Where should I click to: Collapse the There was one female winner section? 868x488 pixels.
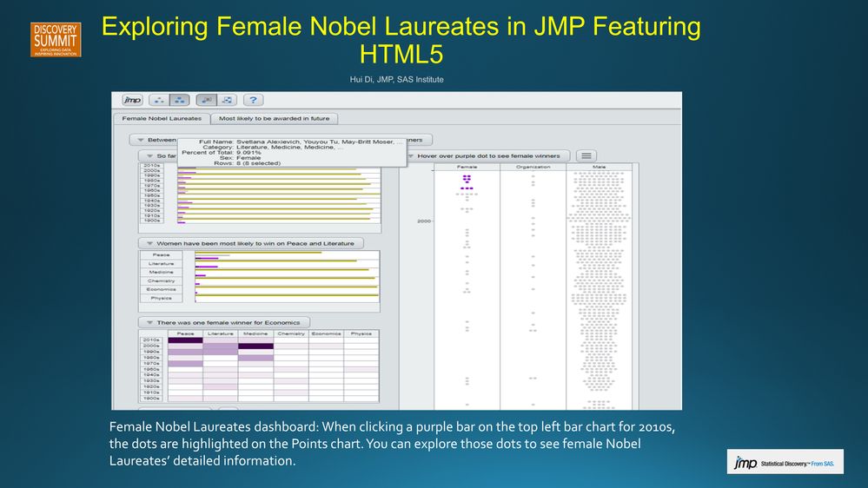149,322
